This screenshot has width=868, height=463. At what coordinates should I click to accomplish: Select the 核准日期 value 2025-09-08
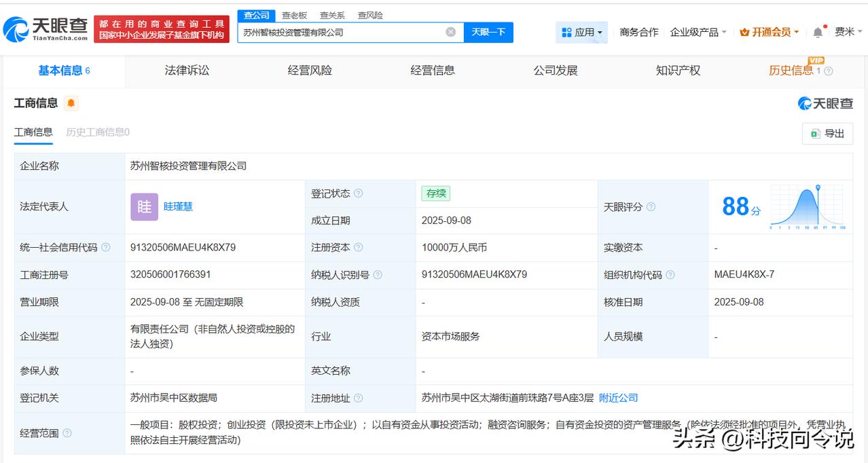[739, 302]
